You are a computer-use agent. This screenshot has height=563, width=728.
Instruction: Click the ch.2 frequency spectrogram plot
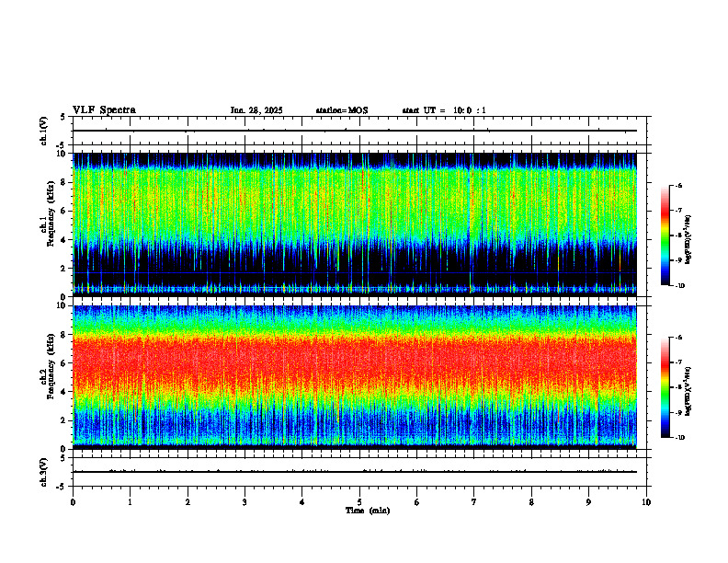pos(355,377)
